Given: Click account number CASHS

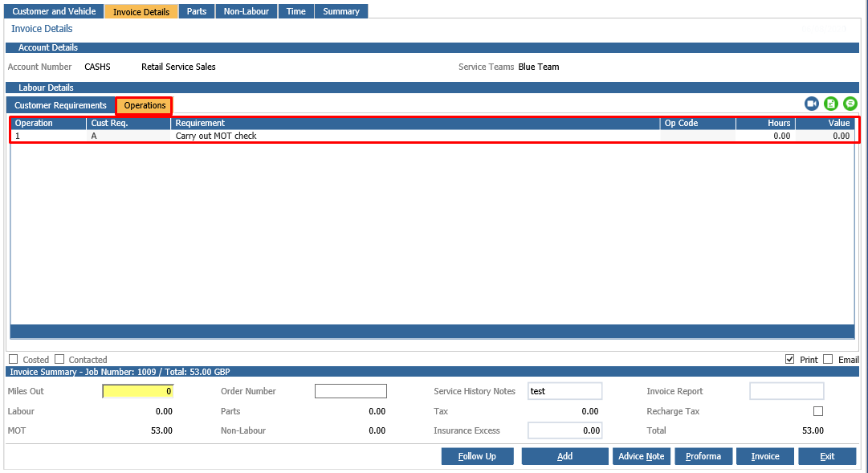Looking at the screenshot, I should (x=97, y=67).
